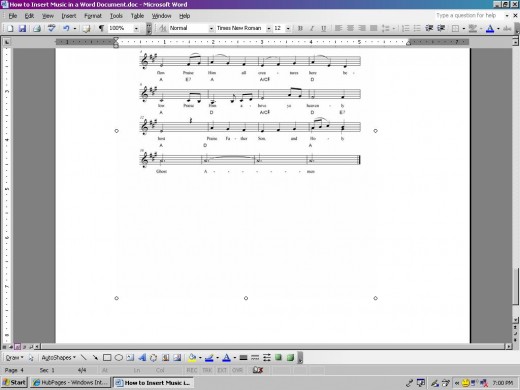The height and width of the screenshot is (390, 520).
Task: Save the document with the floppy icon
Action: [x=22, y=28]
